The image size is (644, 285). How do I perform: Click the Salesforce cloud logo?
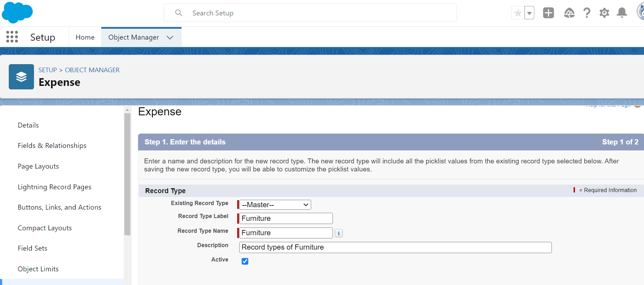(17, 13)
